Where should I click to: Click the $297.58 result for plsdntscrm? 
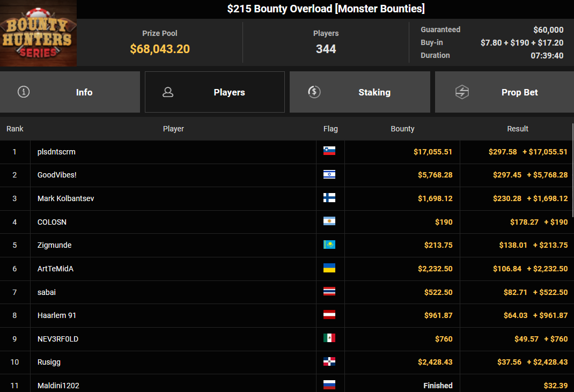click(x=503, y=152)
